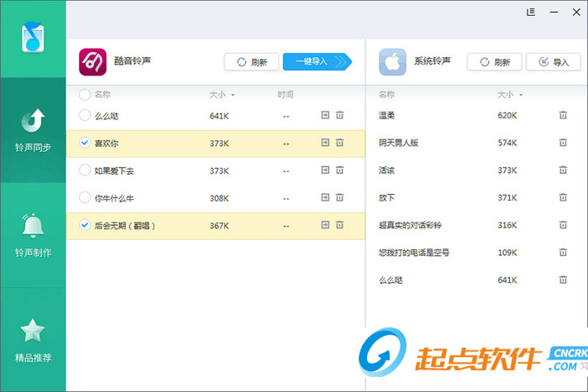
Task: Check the 你牛什么牛 ringtone checkbox
Action: (x=85, y=197)
